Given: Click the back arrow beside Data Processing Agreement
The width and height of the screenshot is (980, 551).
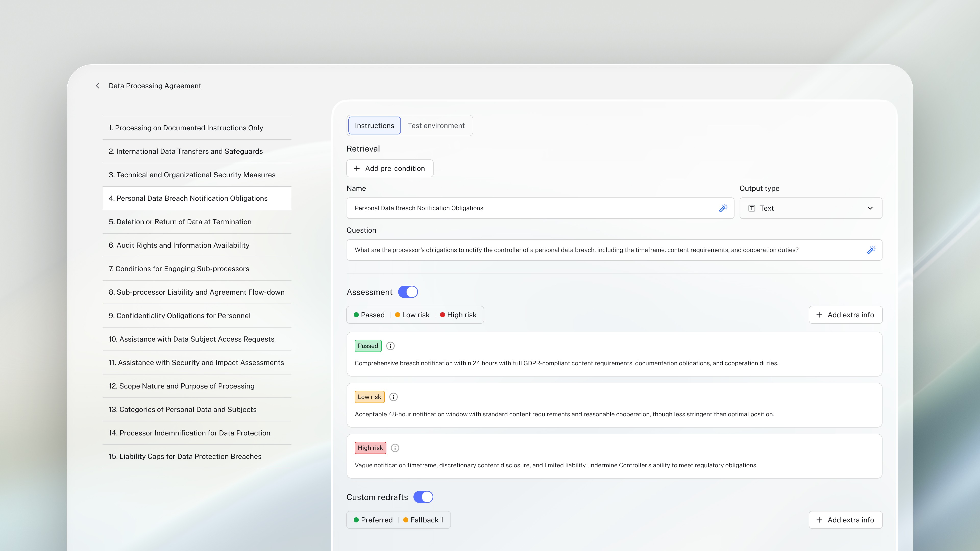Looking at the screenshot, I should pos(98,86).
